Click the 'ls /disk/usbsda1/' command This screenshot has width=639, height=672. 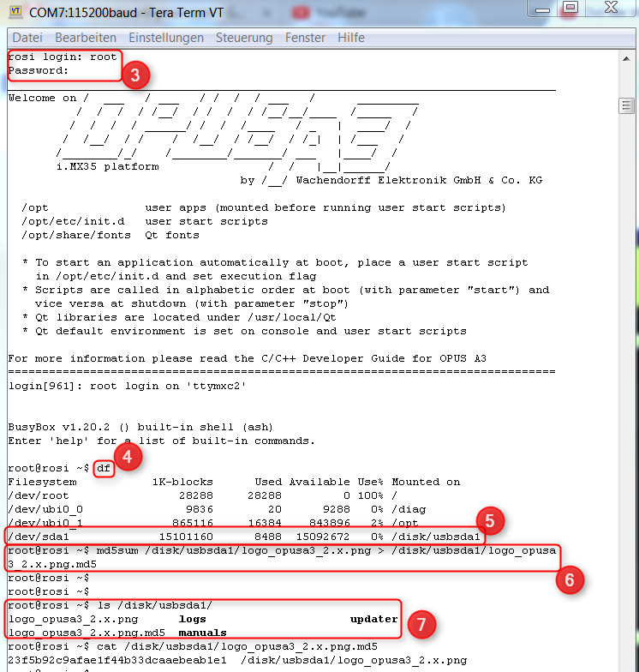(x=154, y=605)
